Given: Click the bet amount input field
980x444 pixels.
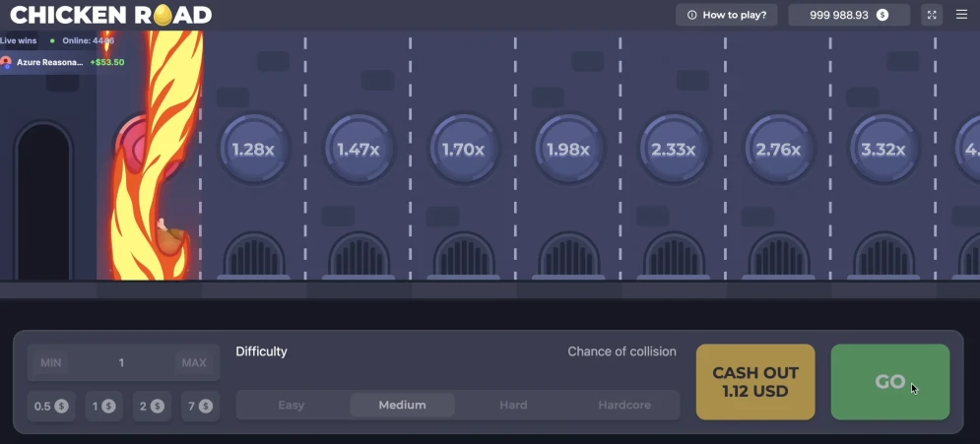Looking at the screenshot, I should tap(123, 363).
